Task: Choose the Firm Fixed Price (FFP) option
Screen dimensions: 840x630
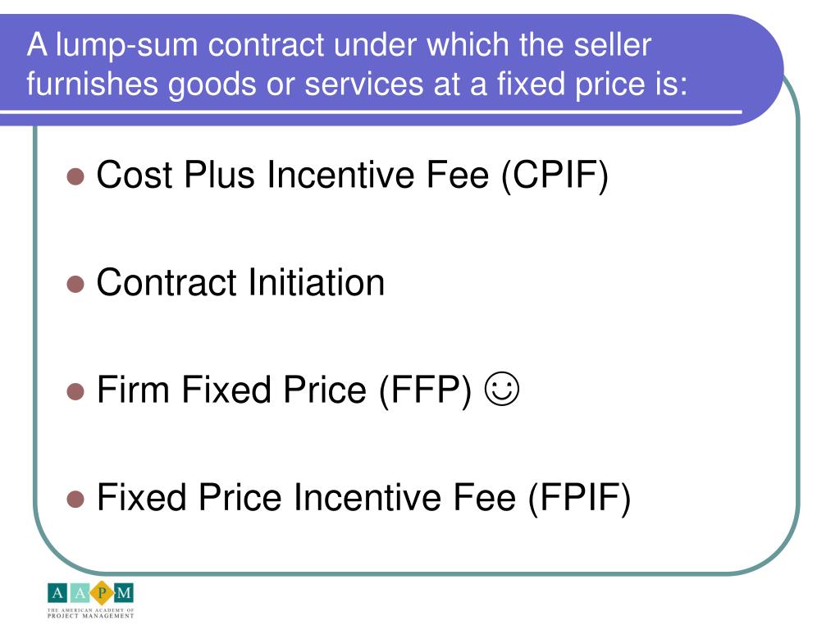Action: pos(285,390)
